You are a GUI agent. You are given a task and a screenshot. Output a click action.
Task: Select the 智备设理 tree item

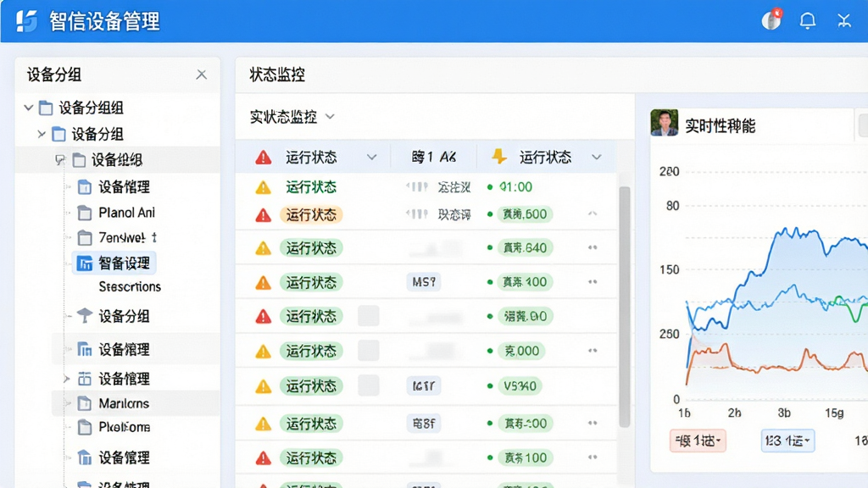coord(114,263)
